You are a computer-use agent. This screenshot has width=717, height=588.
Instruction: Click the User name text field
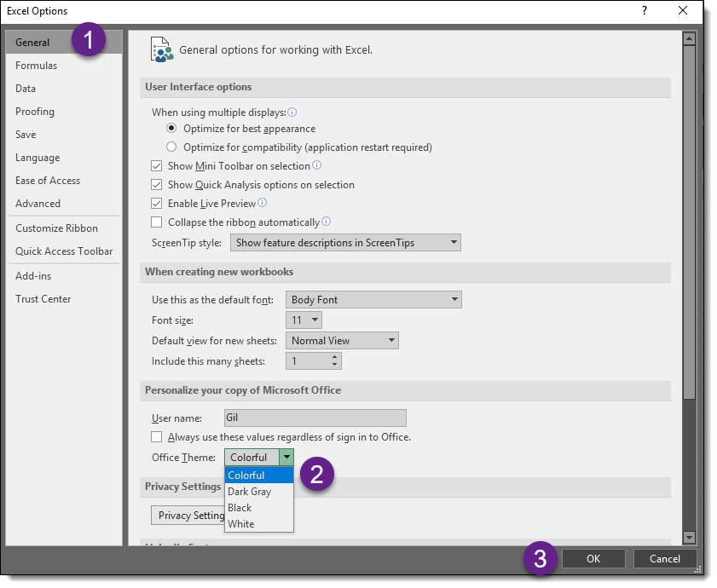click(x=315, y=418)
